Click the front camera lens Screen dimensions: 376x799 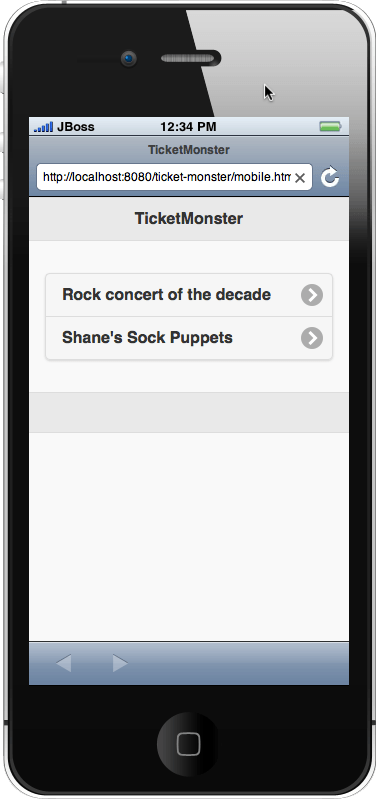(128, 59)
